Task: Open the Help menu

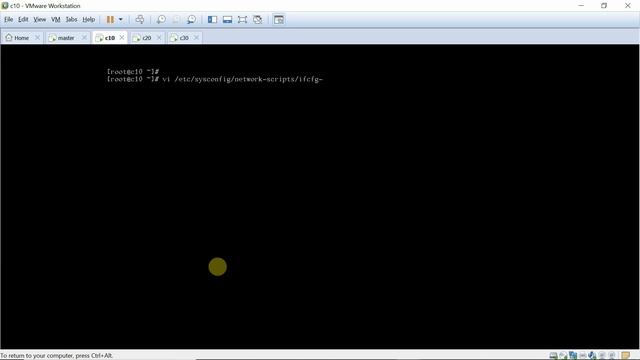Action: (x=89, y=19)
